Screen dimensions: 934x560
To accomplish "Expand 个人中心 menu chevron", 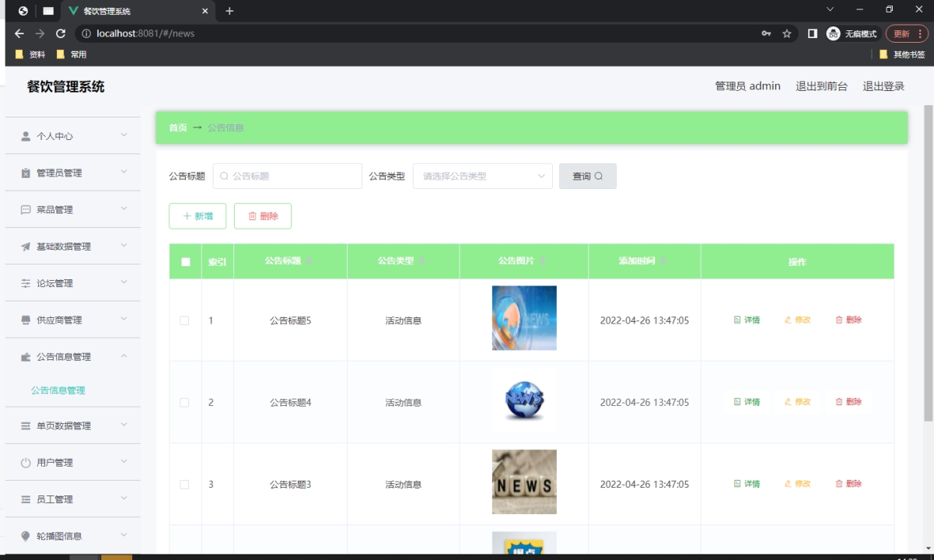I will [124, 135].
